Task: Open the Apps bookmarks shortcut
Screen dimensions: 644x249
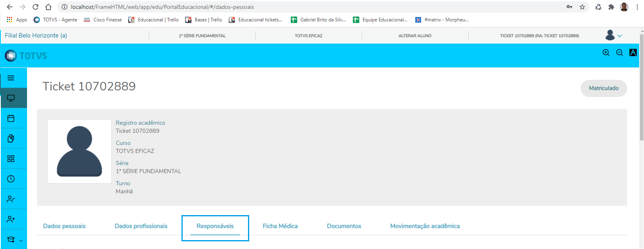Action: [x=17, y=20]
